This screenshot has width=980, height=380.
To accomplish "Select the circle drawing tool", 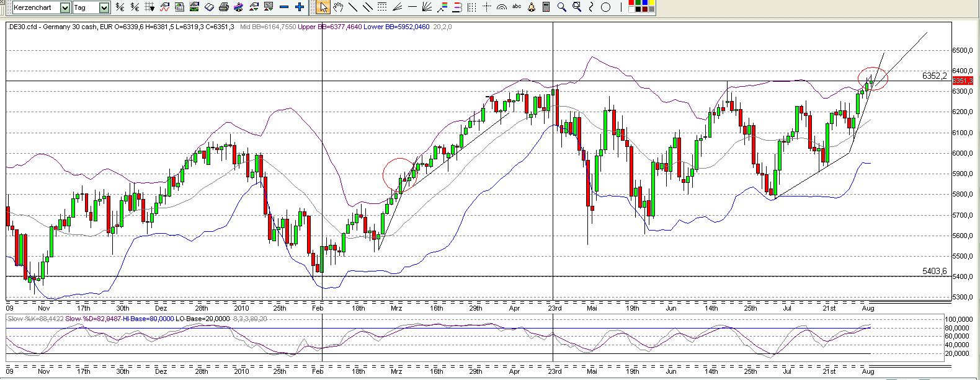I will [605, 7].
